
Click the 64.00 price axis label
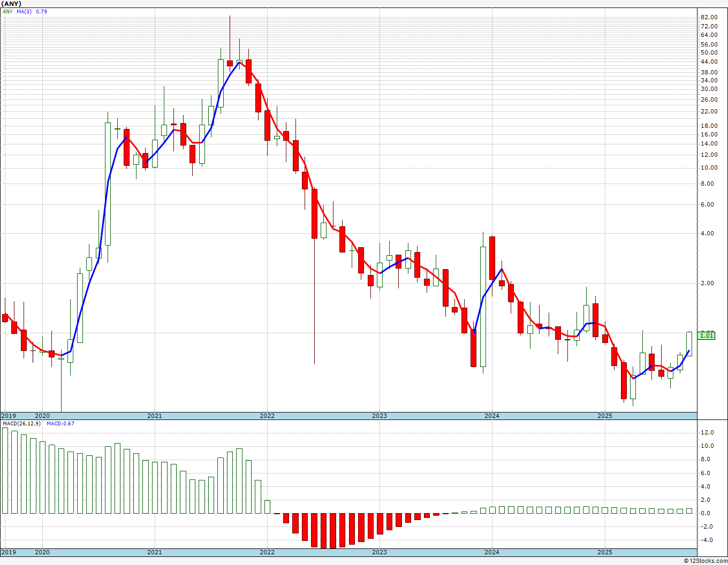point(709,35)
